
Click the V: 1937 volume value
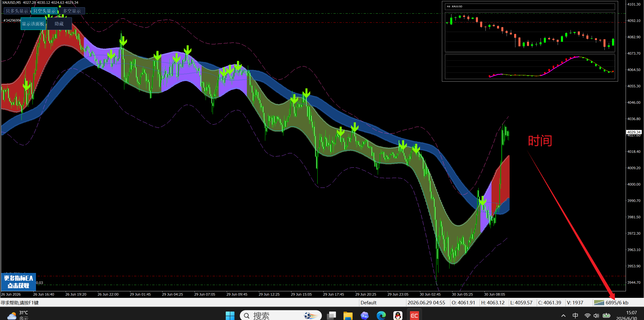tap(575, 303)
